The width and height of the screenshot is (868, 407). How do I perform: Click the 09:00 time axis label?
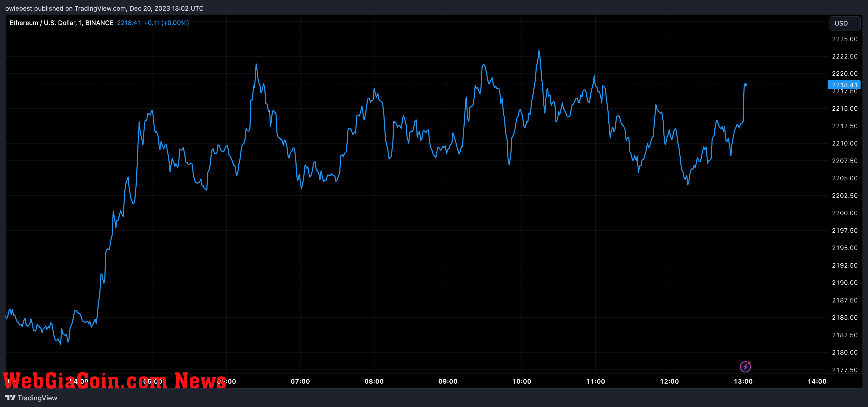(x=448, y=381)
